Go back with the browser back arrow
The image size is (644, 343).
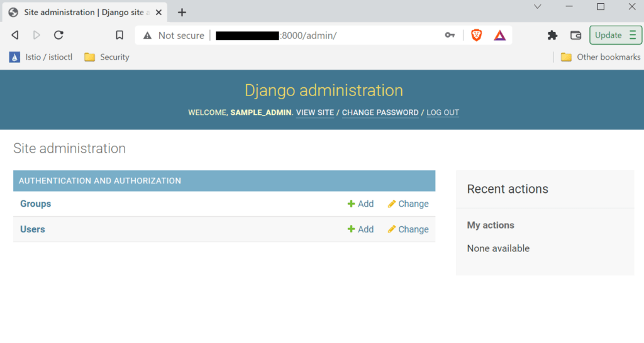tap(15, 35)
